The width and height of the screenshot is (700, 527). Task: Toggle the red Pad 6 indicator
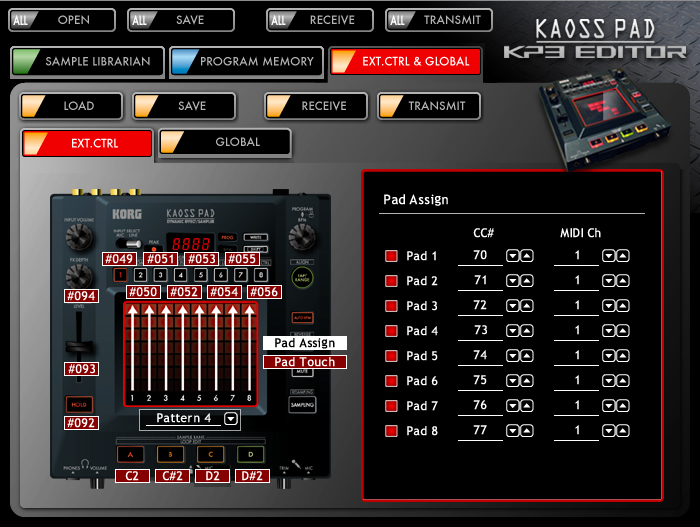click(392, 381)
